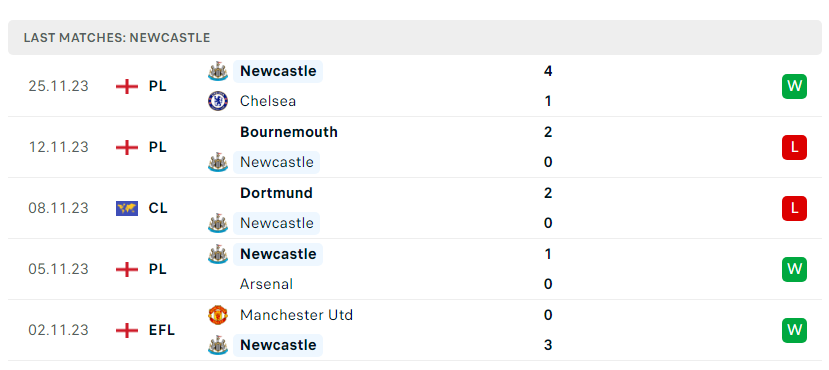The height and width of the screenshot is (370, 829).
Task: Select the Last Matches: Newcastle header
Action: tap(117, 38)
